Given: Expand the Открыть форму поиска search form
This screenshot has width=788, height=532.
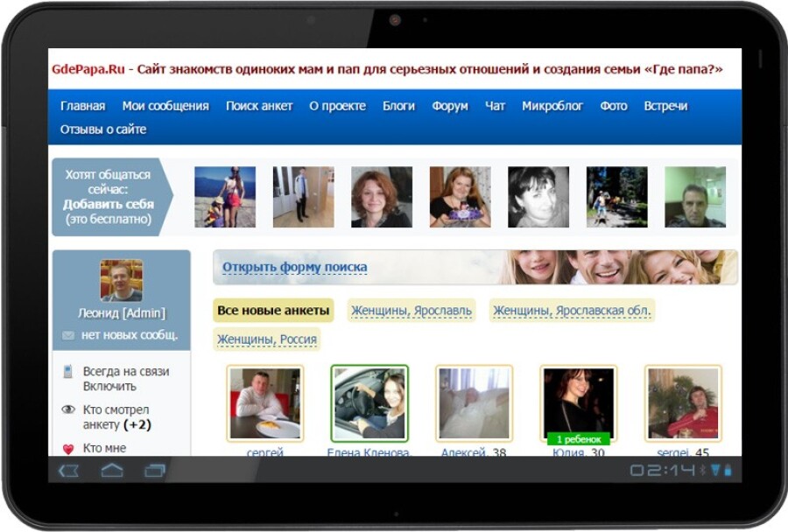Looking at the screenshot, I should click(x=294, y=267).
